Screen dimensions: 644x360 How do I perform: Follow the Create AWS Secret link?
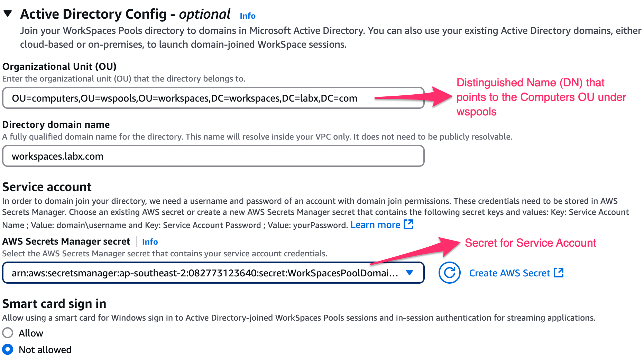click(509, 273)
